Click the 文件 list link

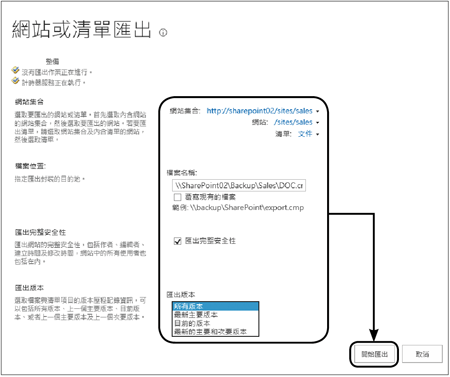click(x=305, y=134)
